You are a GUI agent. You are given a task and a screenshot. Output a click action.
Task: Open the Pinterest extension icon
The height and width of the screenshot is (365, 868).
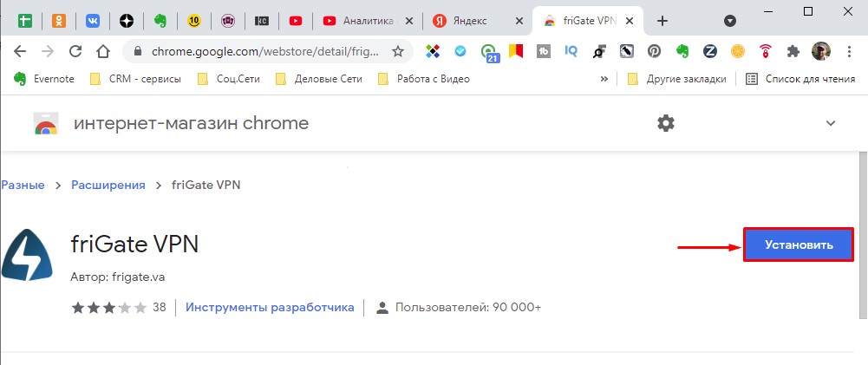tap(655, 51)
